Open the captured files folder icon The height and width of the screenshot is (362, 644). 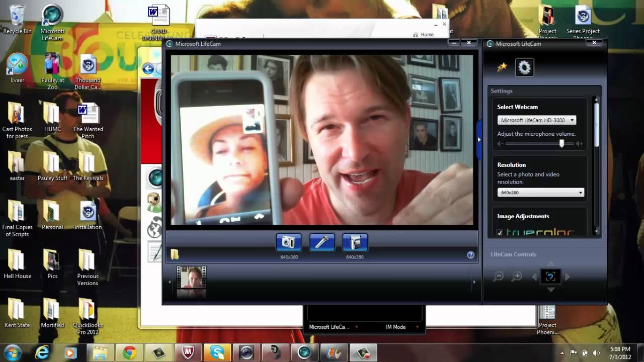tap(175, 254)
